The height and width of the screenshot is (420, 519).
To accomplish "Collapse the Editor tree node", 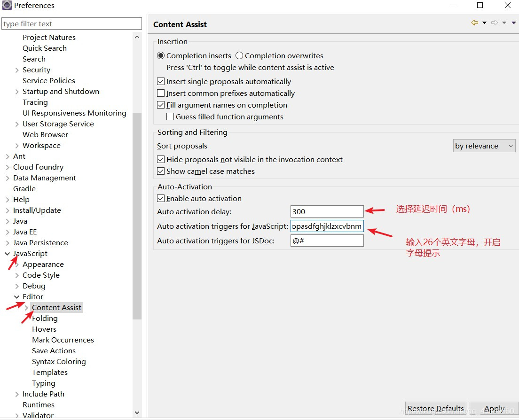I will tap(16, 297).
